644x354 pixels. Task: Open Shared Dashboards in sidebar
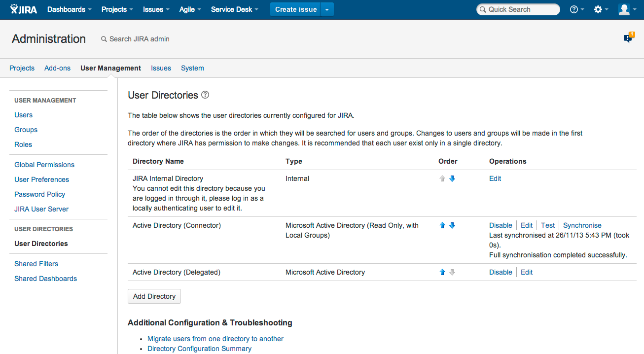tap(46, 279)
